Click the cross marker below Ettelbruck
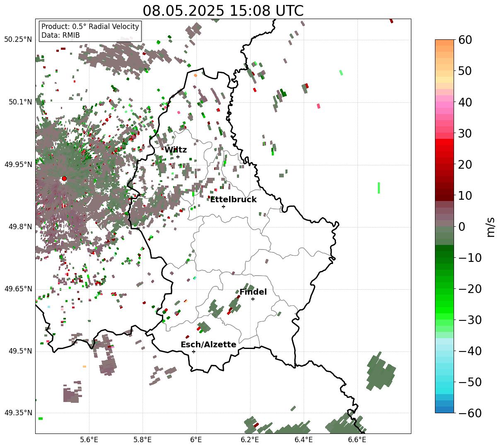Viewport: 500px width, 448px height. [223, 206]
